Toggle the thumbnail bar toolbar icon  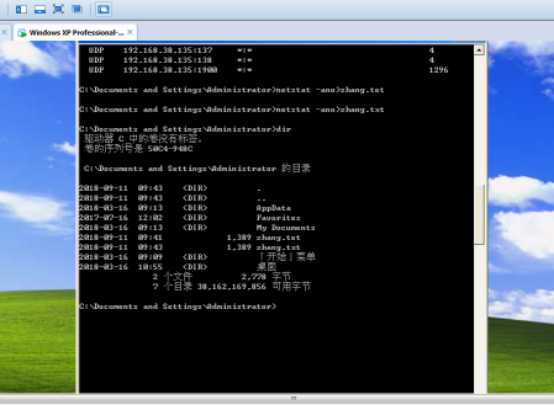click(40, 9)
